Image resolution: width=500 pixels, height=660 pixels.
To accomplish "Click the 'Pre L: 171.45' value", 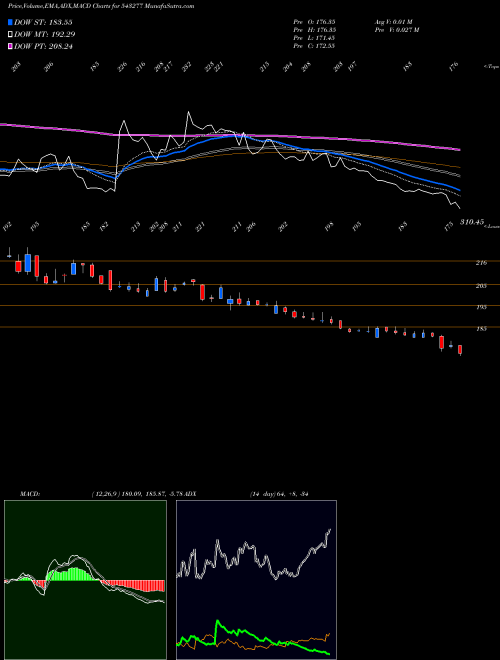I will pos(314,38).
